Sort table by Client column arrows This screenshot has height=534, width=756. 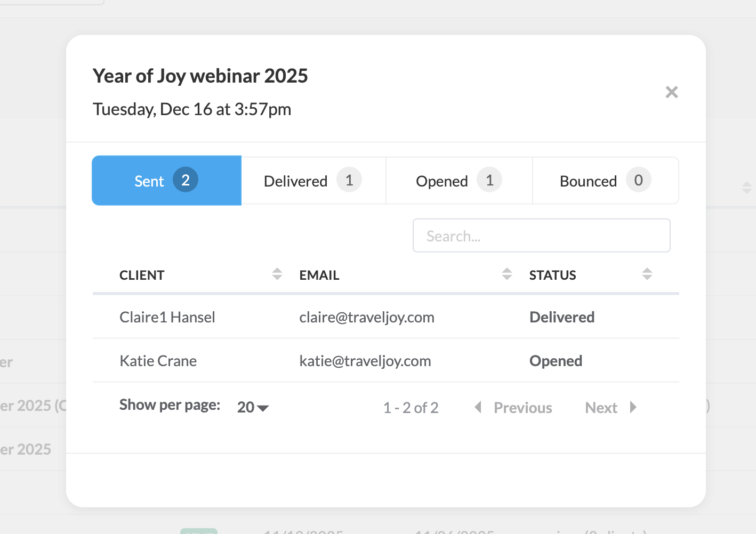277,274
